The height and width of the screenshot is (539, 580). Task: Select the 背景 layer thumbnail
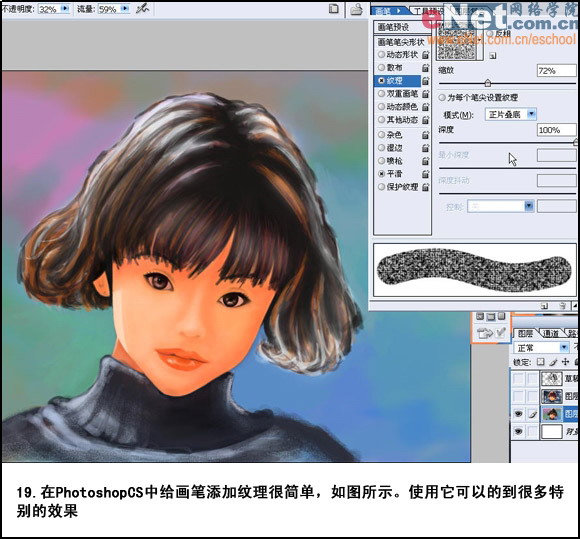pyautogui.click(x=552, y=432)
